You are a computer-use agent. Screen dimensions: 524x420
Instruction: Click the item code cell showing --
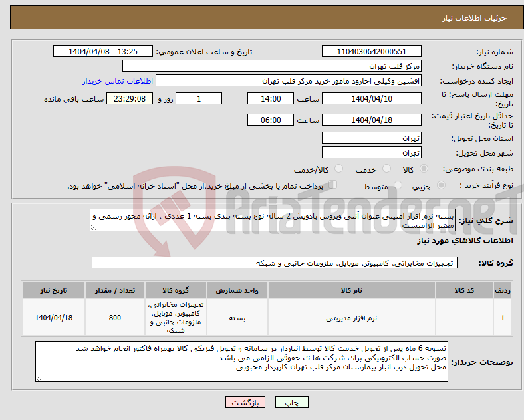click(464, 318)
